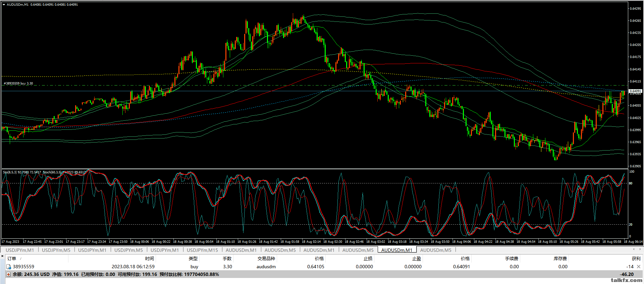
Task: Open the last AUDUSDm,M5 tab after active tab
Action: (x=436, y=250)
